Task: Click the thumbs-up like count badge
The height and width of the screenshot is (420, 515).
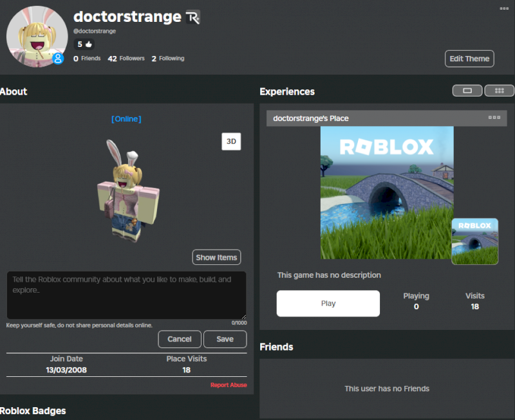Action: [x=84, y=44]
